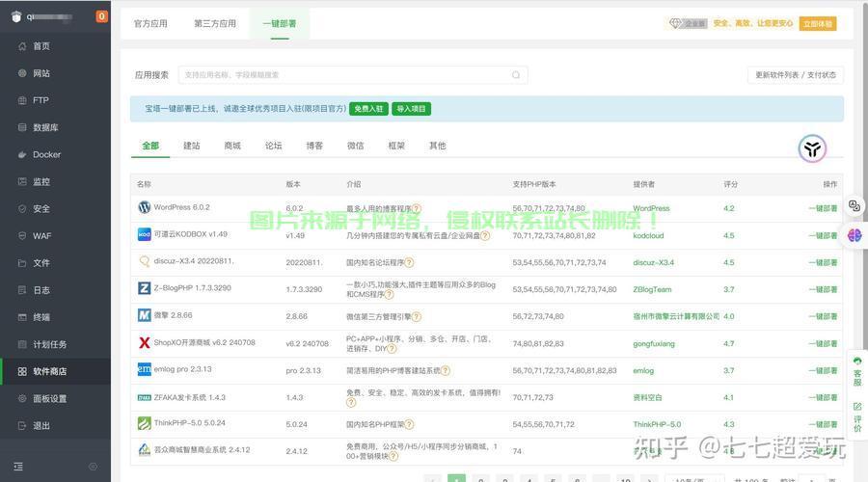This screenshot has height=482, width=868.
Task: Filter by 其他 category
Action: click(437, 146)
